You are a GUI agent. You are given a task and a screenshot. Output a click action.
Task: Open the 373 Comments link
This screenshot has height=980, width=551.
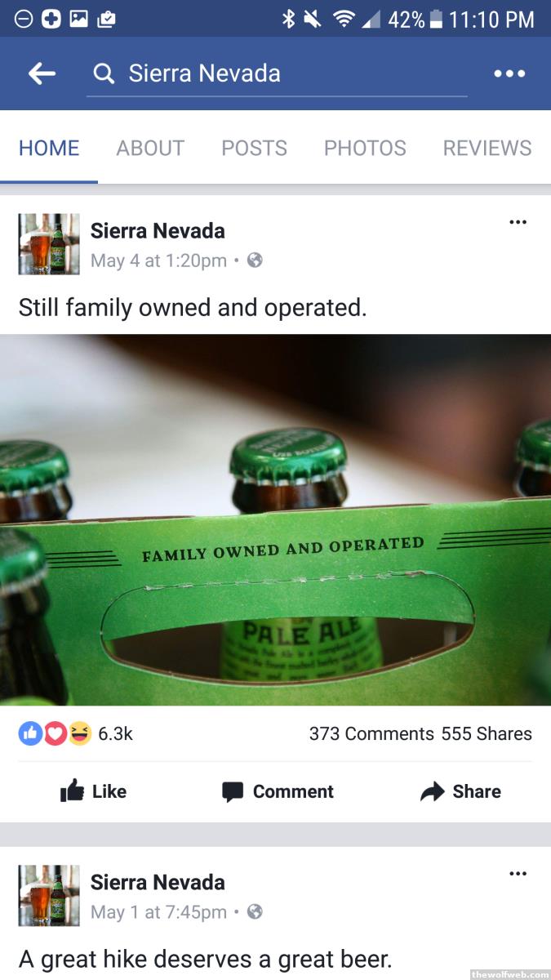pyautogui.click(x=371, y=733)
